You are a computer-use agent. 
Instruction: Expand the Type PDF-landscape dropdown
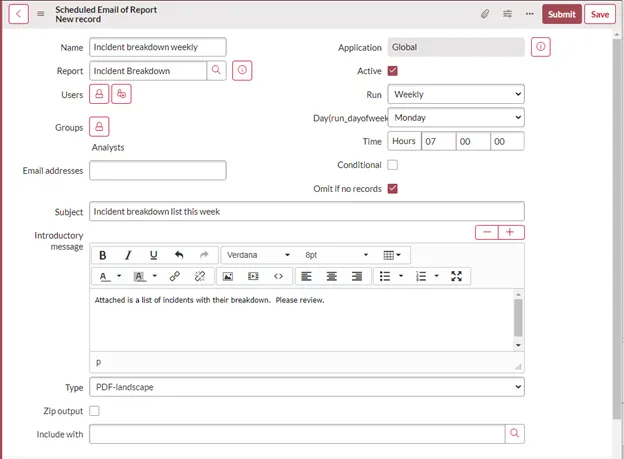(x=307, y=387)
